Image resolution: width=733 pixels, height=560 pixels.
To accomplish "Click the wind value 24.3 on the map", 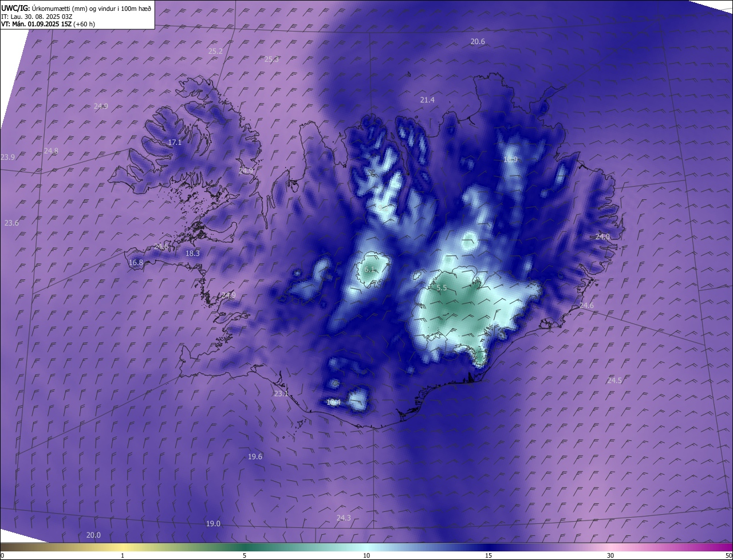I will click(x=344, y=518).
